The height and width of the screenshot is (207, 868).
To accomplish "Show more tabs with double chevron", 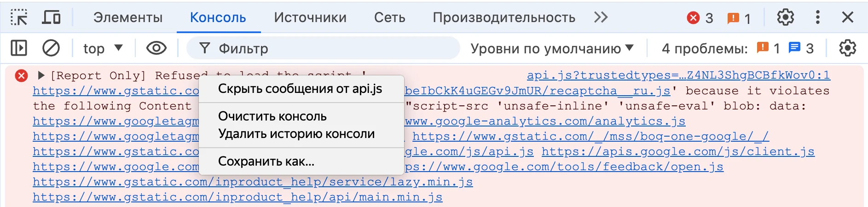I will [601, 17].
